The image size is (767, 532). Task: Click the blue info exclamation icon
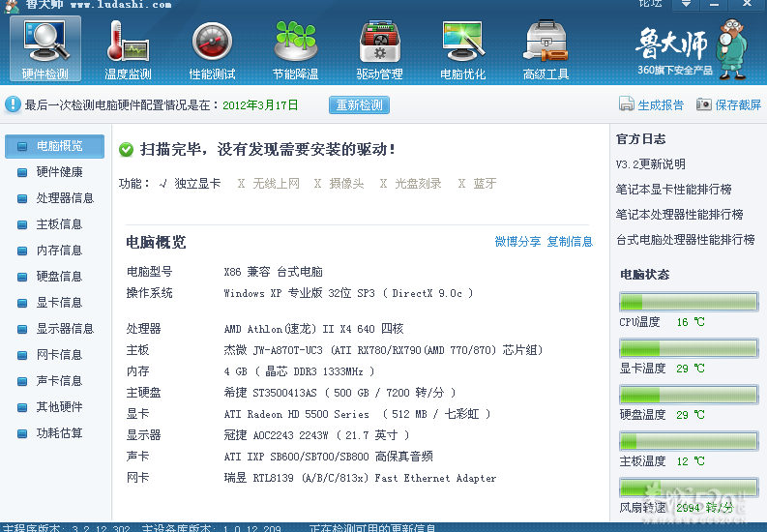(13, 104)
